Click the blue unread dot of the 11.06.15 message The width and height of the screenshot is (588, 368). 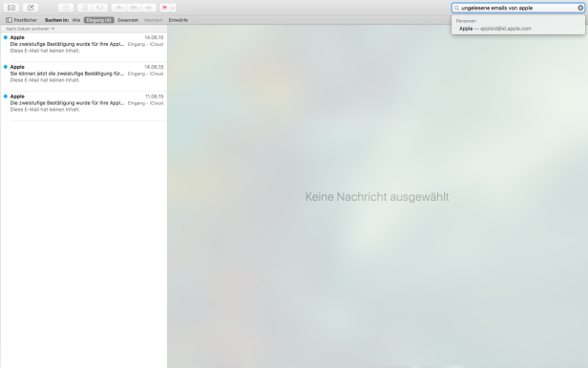[6, 97]
